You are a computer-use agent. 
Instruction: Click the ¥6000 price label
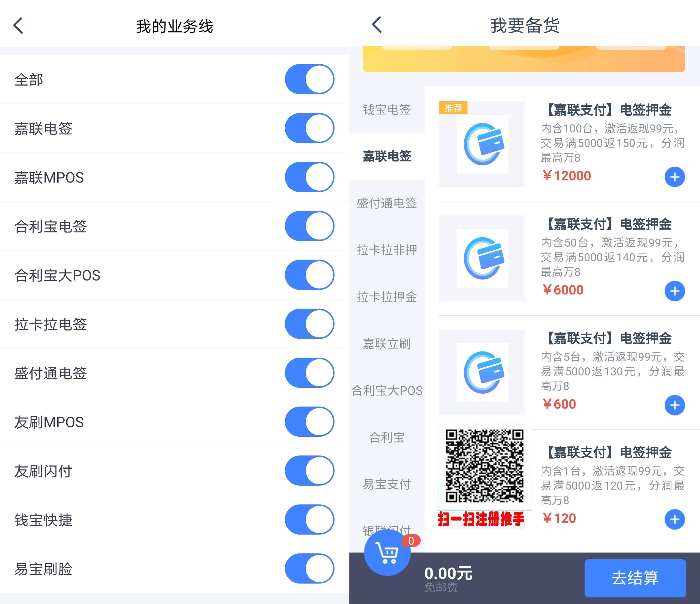point(563,290)
